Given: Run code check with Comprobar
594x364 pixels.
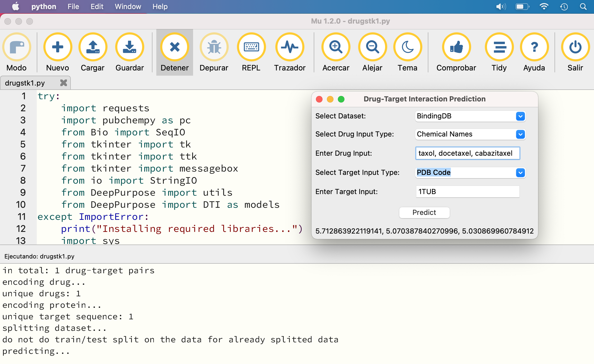Looking at the screenshot, I should (x=456, y=47).
